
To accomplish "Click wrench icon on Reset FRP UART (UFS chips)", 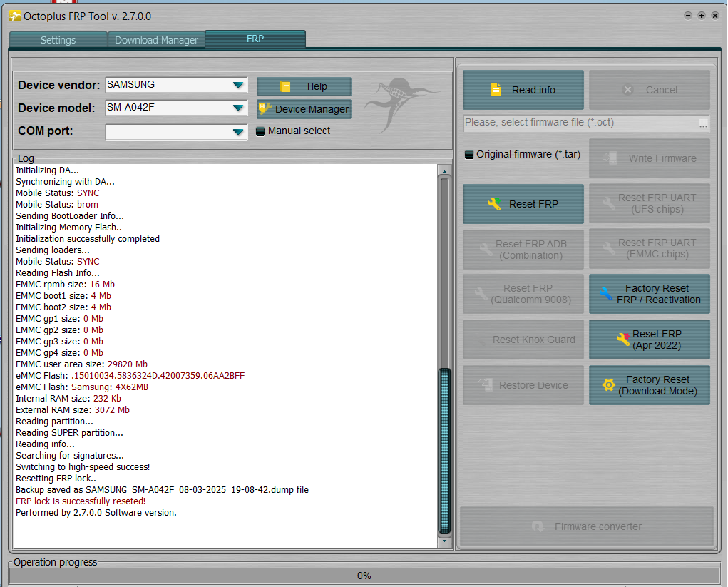I will click(x=608, y=203).
